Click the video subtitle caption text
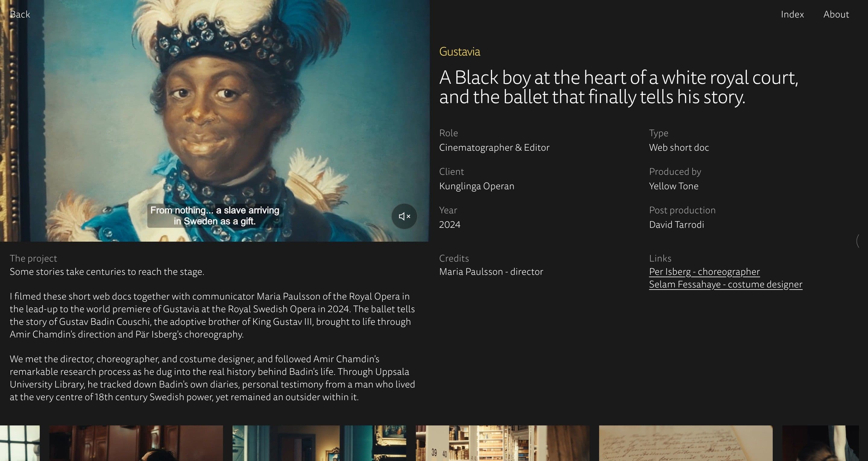The width and height of the screenshot is (868, 461). pyautogui.click(x=215, y=216)
